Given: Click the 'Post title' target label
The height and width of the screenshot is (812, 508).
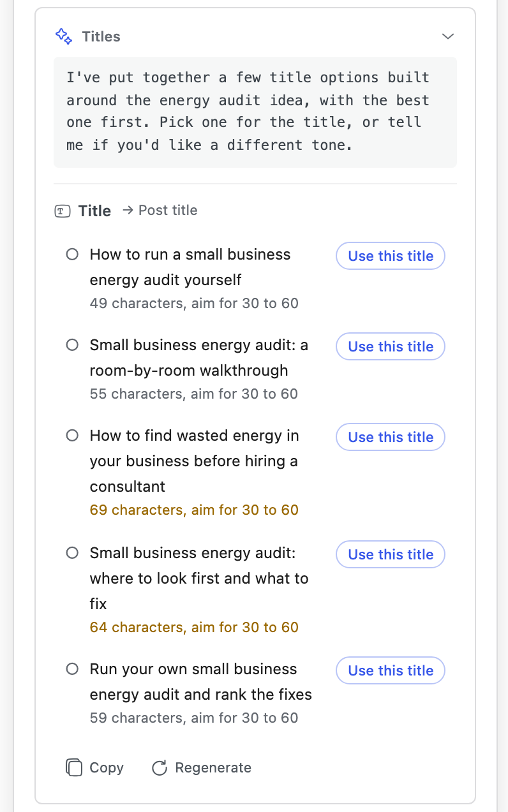Looking at the screenshot, I should [168, 210].
